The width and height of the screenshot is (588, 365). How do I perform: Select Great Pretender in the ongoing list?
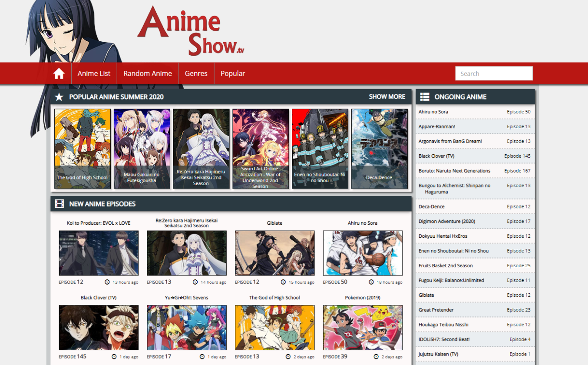tap(436, 310)
